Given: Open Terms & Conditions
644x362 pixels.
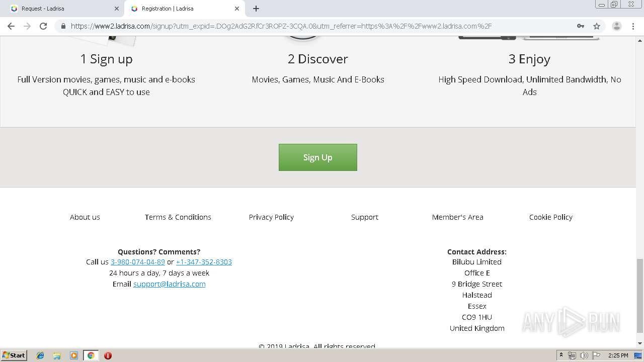Looking at the screenshot, I should coord(178,217).
